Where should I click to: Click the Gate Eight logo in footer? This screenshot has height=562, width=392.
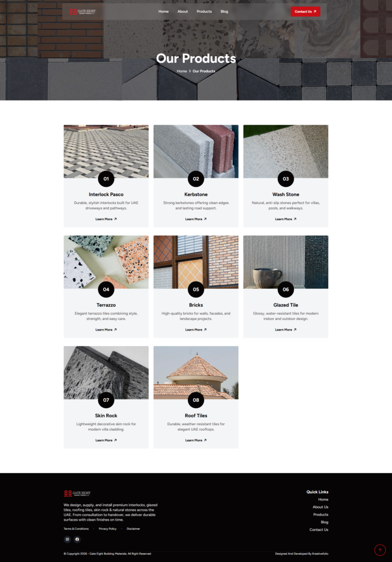tap(77, 494)
